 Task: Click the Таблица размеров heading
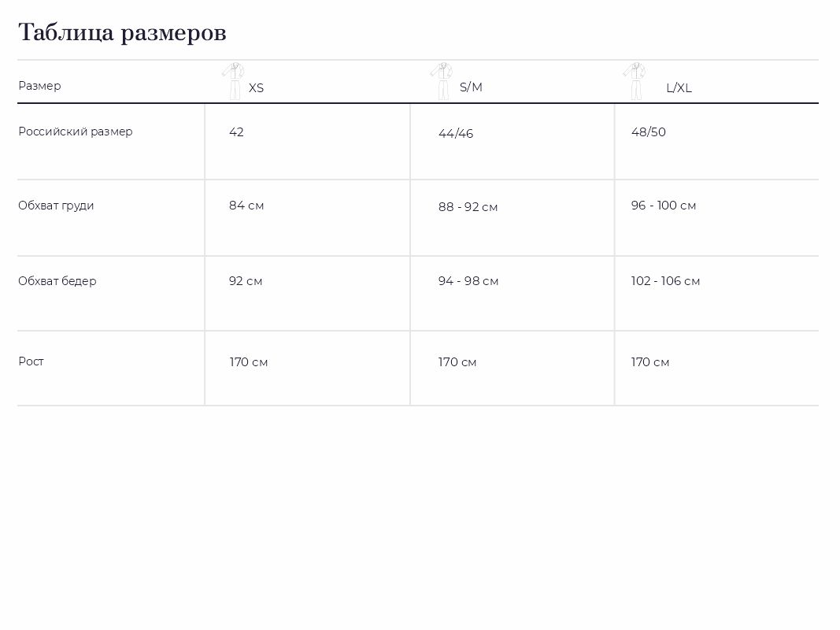[x=122, y=32]
